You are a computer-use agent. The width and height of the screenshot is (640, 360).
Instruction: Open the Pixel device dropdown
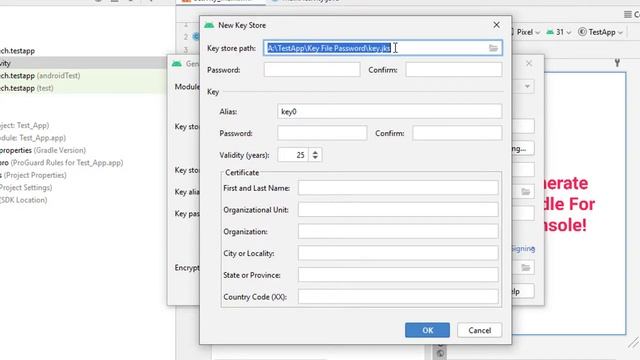[527, 32]
